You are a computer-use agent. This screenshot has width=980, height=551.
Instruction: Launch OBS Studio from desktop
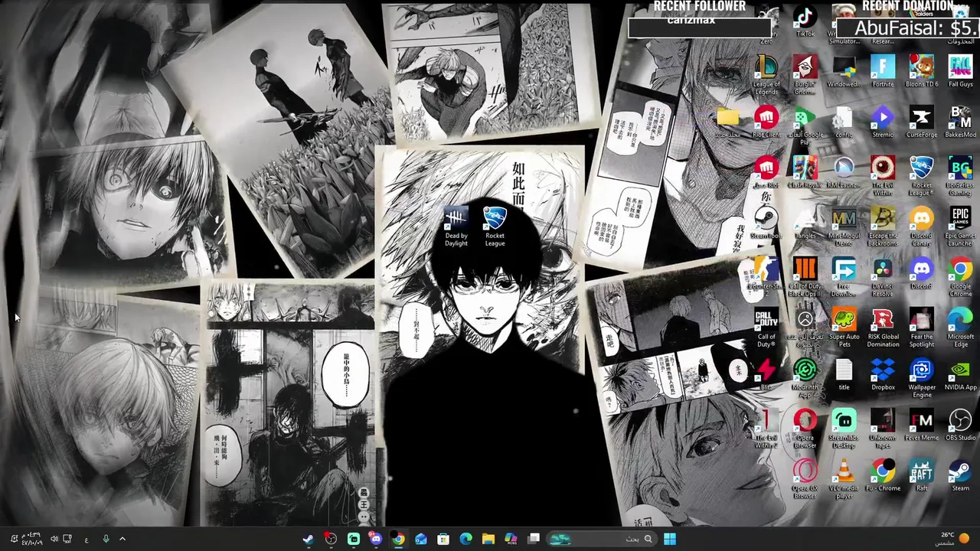[x=960, y=425]
